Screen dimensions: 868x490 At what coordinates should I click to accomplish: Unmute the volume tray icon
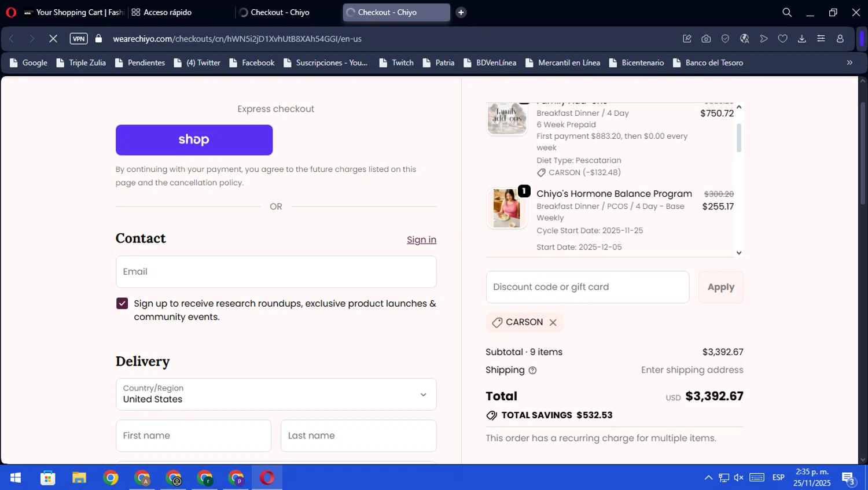point(739,478)
